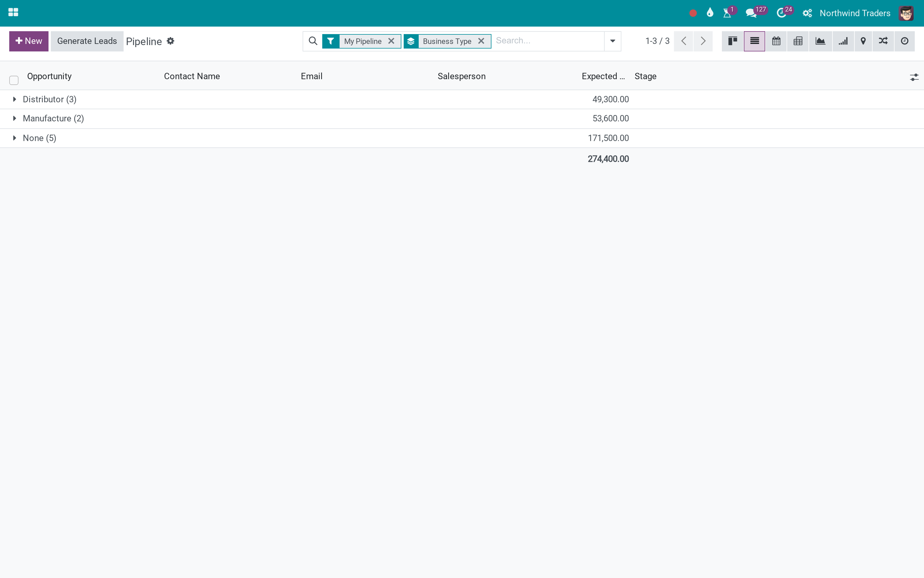This screenshot has width=924, height=578.
Task: Go to previous page arrow
Action: pos(683,41)
